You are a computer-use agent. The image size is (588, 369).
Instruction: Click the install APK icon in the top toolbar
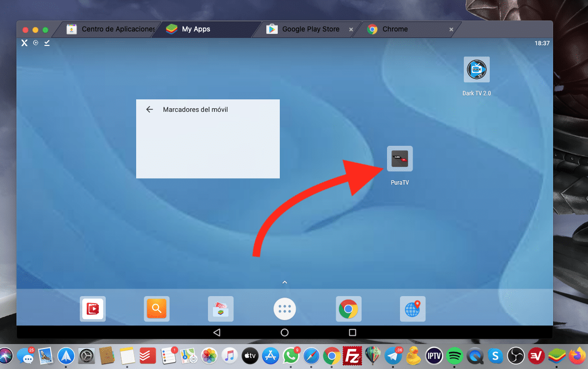click(x=46, y=43)
